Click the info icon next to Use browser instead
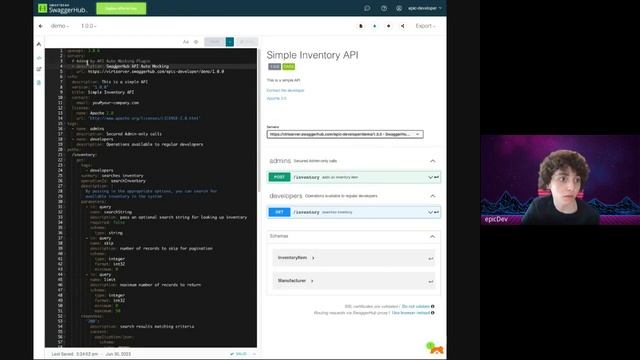Screen dimensions: 640x360 click(x=433, y=313)
